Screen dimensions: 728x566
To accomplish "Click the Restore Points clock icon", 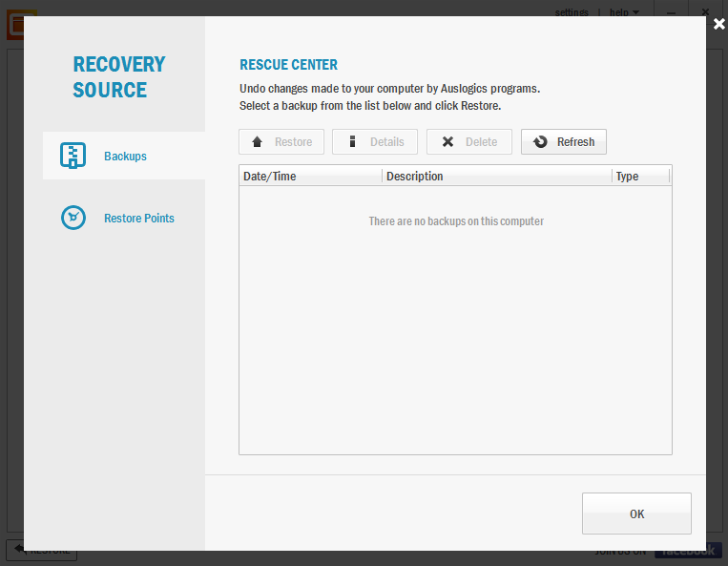I will click(73, 219).
